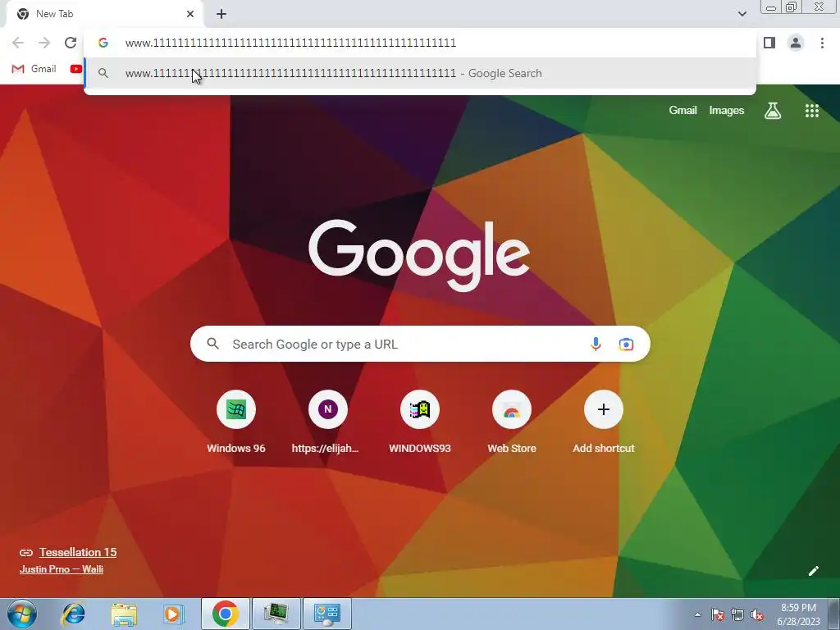The height and width of the screenshot is (630, 840).
Task: Toggle the browser side panel
Action: 769,43
